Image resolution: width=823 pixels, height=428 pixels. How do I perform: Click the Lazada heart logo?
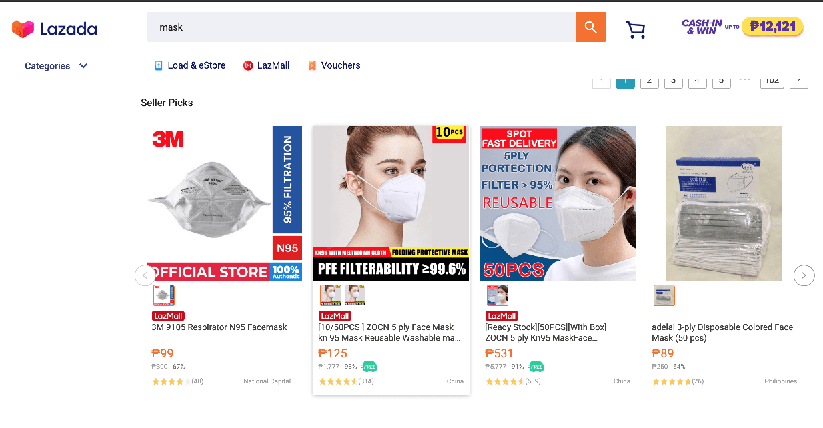[23, 29]
